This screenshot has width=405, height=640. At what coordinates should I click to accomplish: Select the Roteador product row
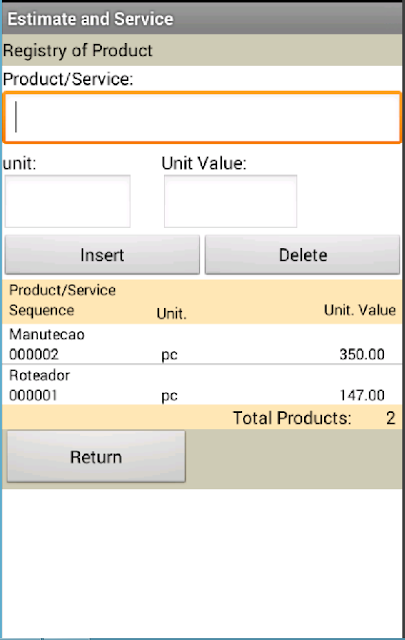(x=202, y=385)
